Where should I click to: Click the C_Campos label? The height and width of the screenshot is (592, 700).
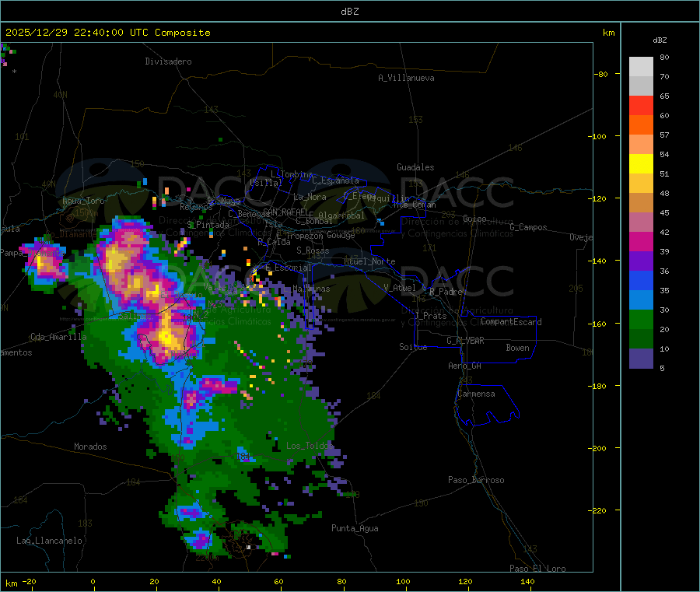[529, 227]
